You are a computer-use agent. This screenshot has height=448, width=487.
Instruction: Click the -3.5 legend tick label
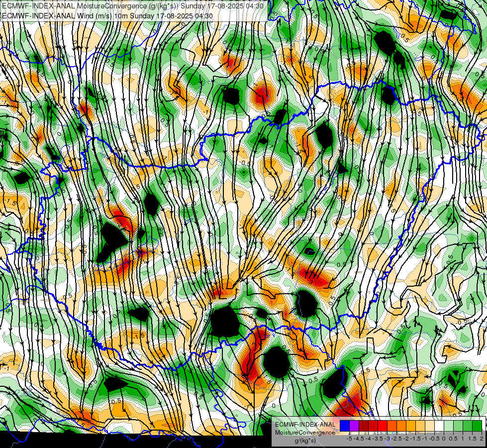[378, 439]
